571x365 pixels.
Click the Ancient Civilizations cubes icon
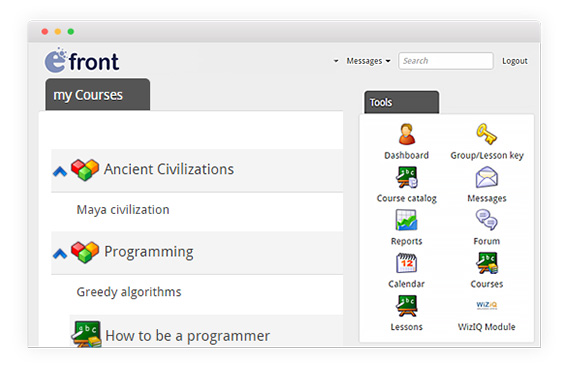click(x=84, y=170)
